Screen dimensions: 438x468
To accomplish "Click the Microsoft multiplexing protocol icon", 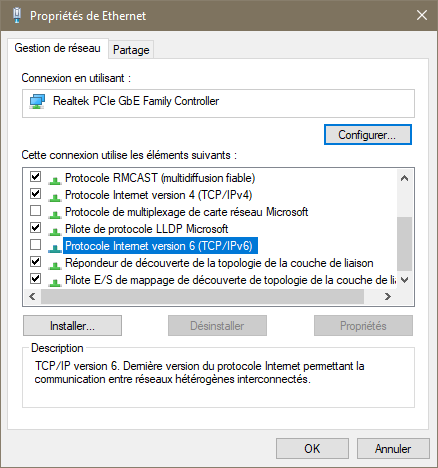I will [55, 214].
